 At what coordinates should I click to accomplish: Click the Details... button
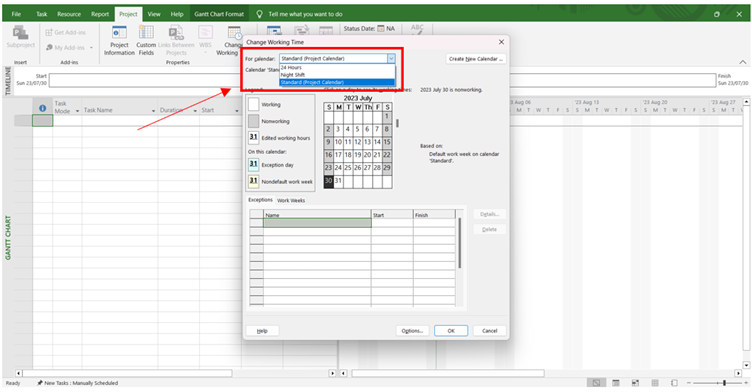pyautogui.click(x=490, y=214)
